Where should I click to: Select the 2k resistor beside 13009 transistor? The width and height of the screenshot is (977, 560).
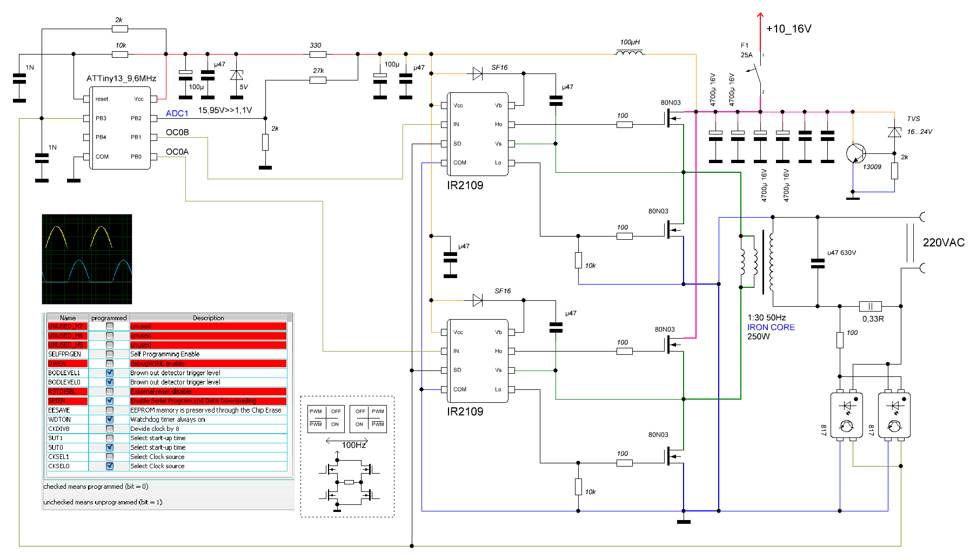point(894,171)
